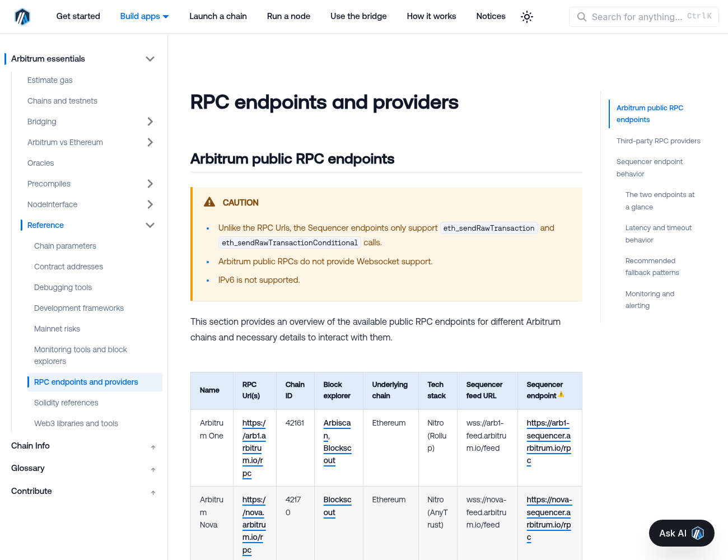Open the Ask AI chat button
This screenshot has width=728, height=560.
click(682, 533)
